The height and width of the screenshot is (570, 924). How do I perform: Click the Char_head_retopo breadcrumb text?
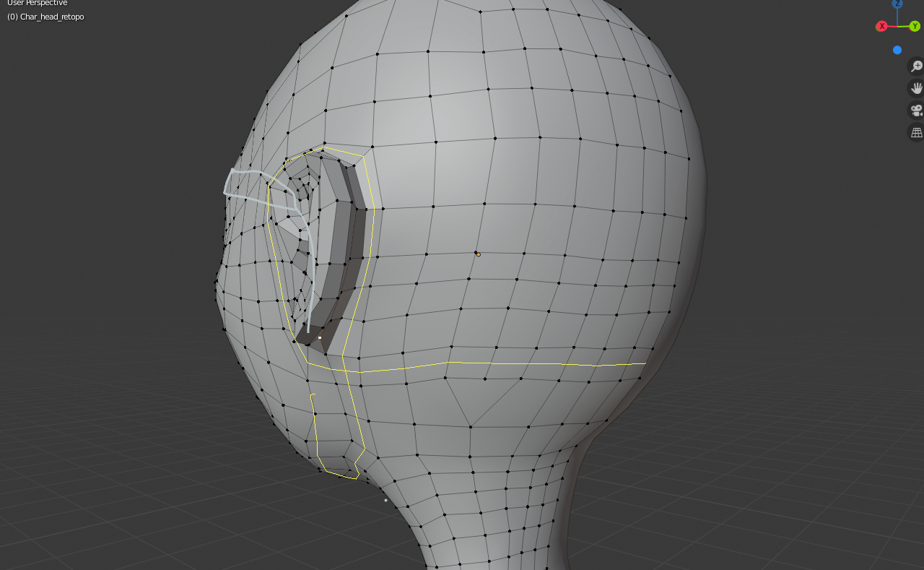[x=45, y=16]
